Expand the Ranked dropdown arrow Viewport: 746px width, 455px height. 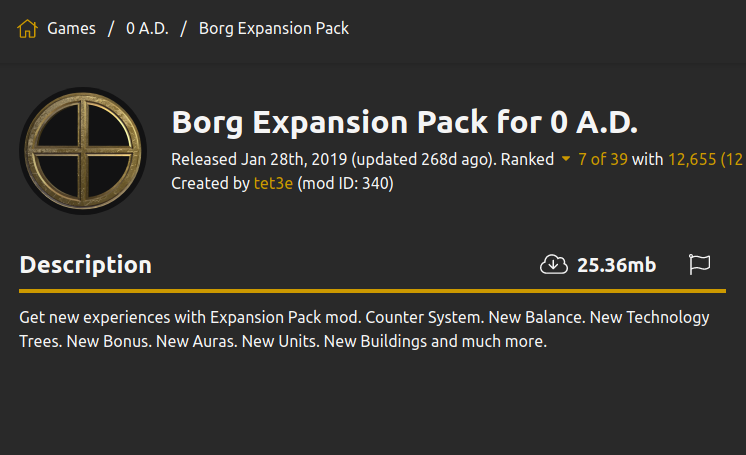[x=566, y=158]
